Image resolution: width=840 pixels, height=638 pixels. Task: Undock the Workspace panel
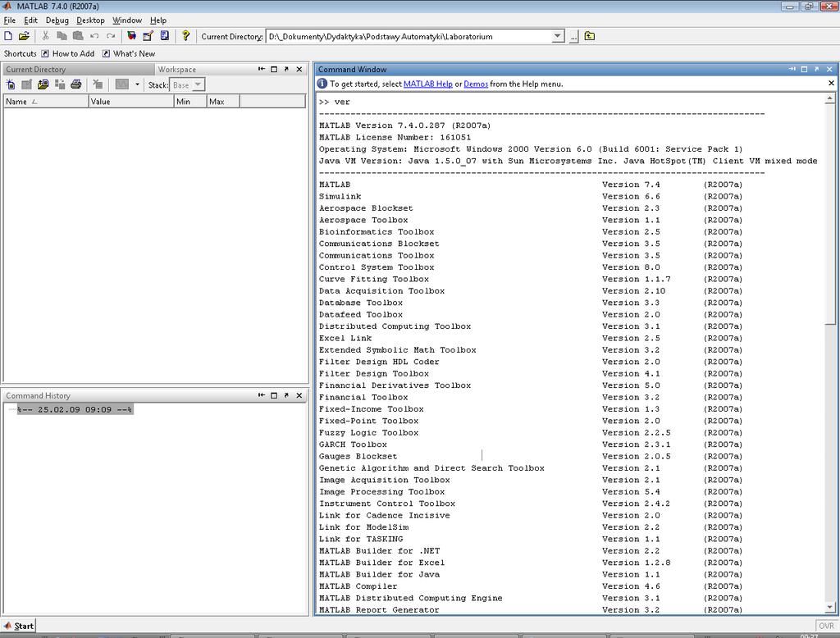point(286,69)
